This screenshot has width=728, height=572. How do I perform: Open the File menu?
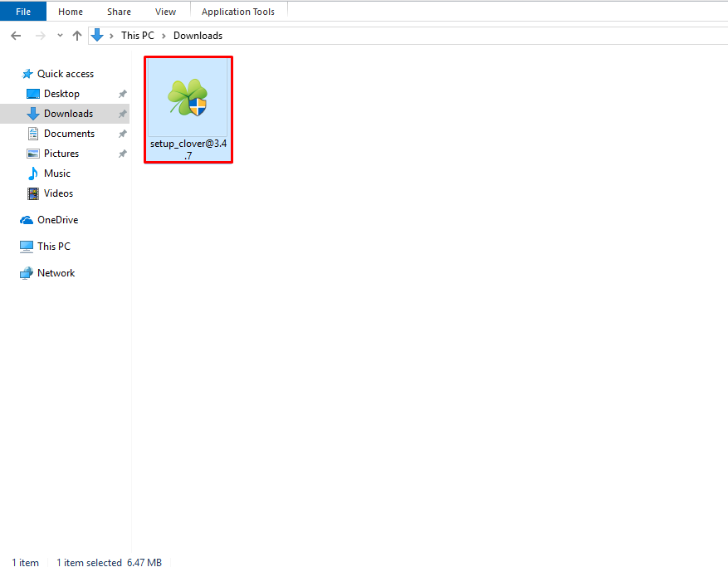[23, 12]
